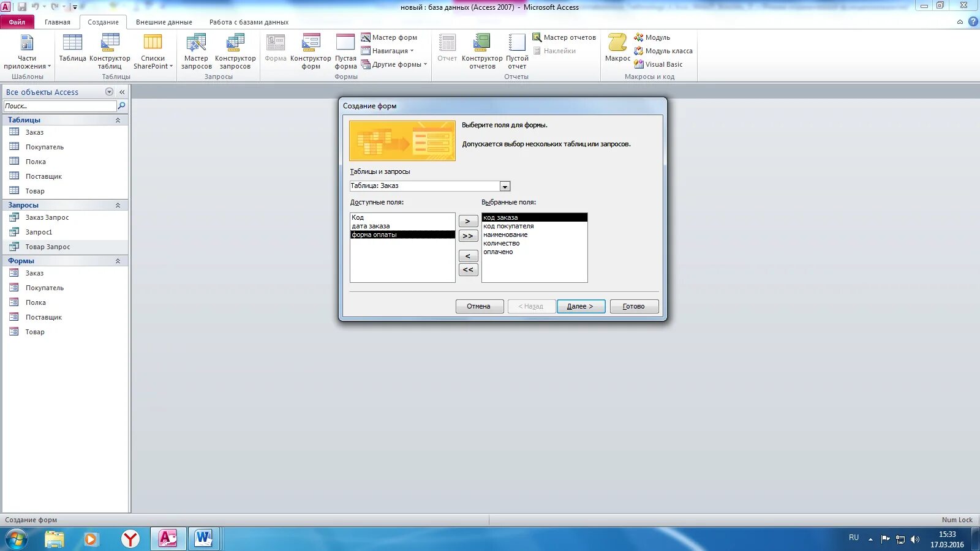Open the Файл tab

17,22
